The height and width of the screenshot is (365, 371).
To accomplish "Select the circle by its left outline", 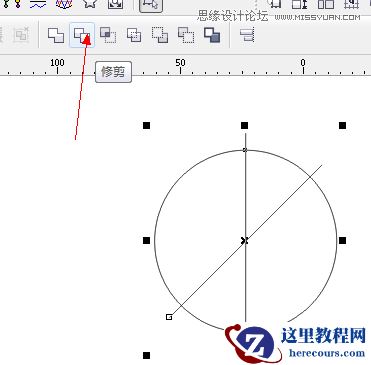I will 155,240.
